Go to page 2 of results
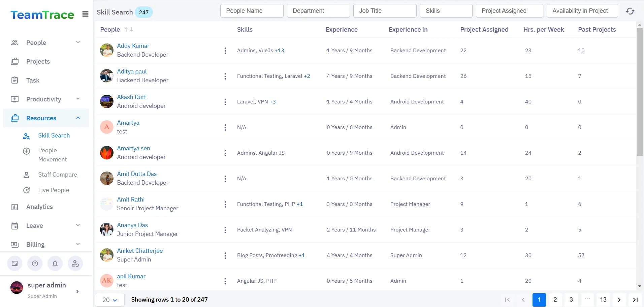 click(x=555, y=300)
